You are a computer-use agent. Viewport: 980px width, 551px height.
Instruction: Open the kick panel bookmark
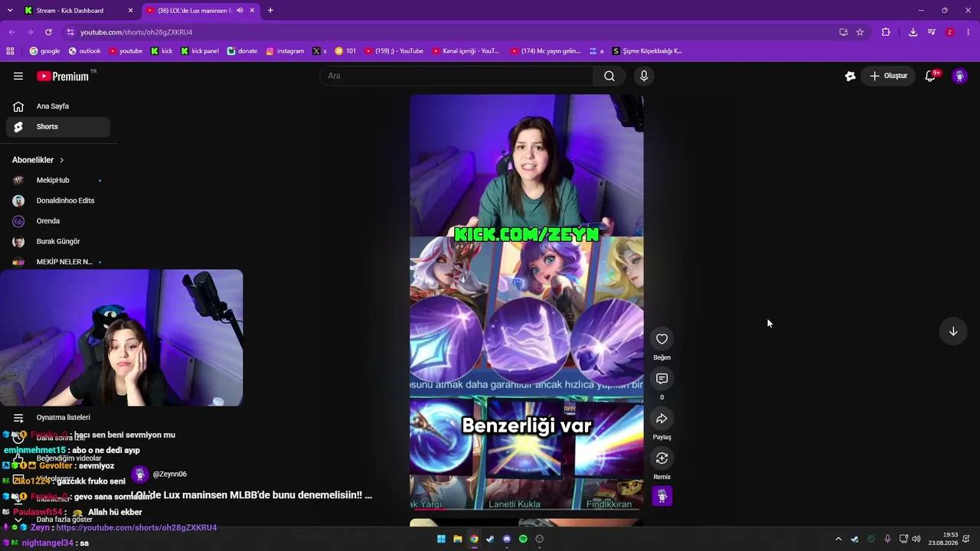pos(200,51)
